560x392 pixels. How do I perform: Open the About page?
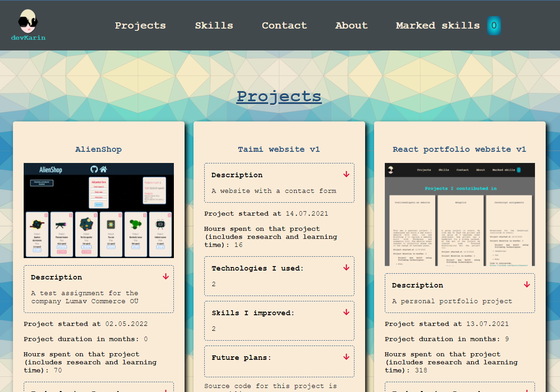[x=351, y=25]
